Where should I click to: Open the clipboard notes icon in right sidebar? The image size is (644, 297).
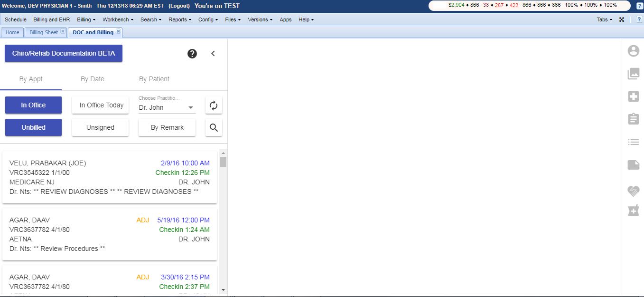pos(634,119)
